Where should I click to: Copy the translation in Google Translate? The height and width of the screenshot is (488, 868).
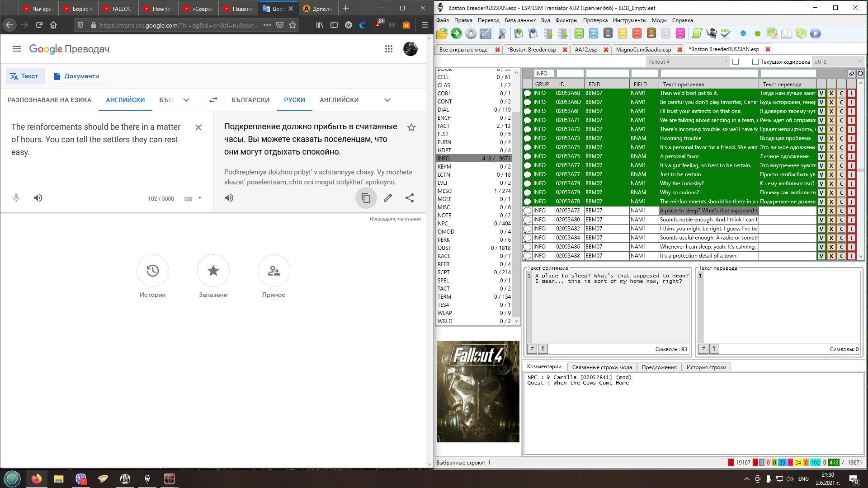[366, 198]
